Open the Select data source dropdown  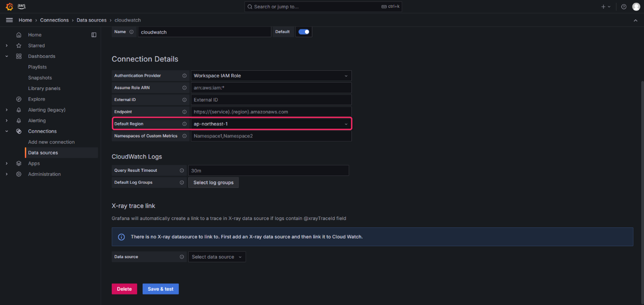[x=217, y=257]
